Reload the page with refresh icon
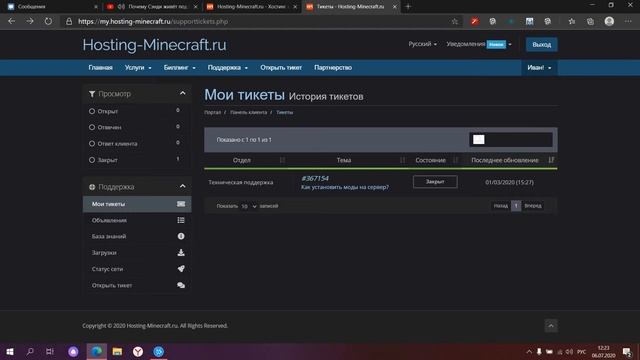This screenshot has width=640, height=360. (48, 21)
